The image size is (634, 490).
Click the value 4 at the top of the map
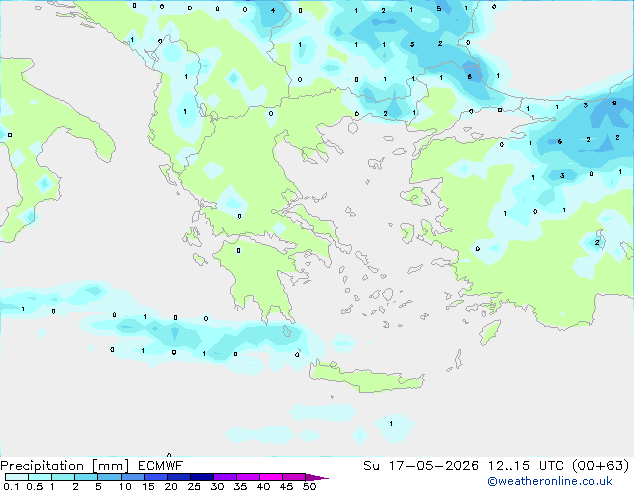pyautogui.click(x=273, y=11)
